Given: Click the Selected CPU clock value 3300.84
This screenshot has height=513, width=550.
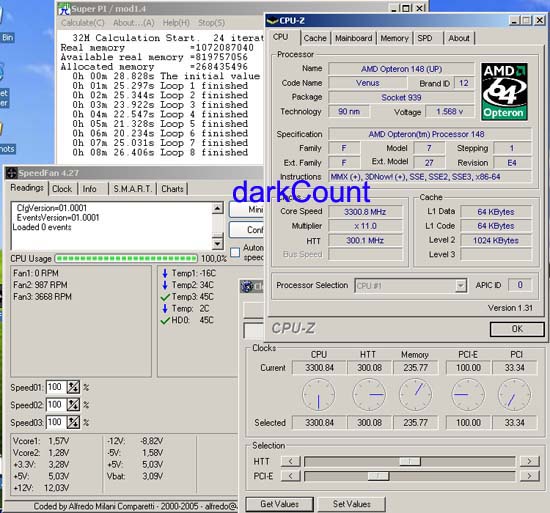Looking at the screenshot, I should pos(319,423).
